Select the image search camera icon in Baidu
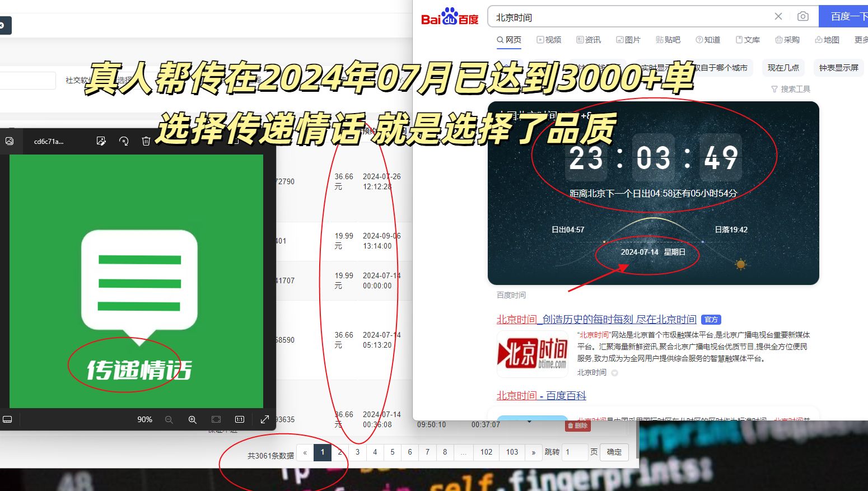 [804, 16]
